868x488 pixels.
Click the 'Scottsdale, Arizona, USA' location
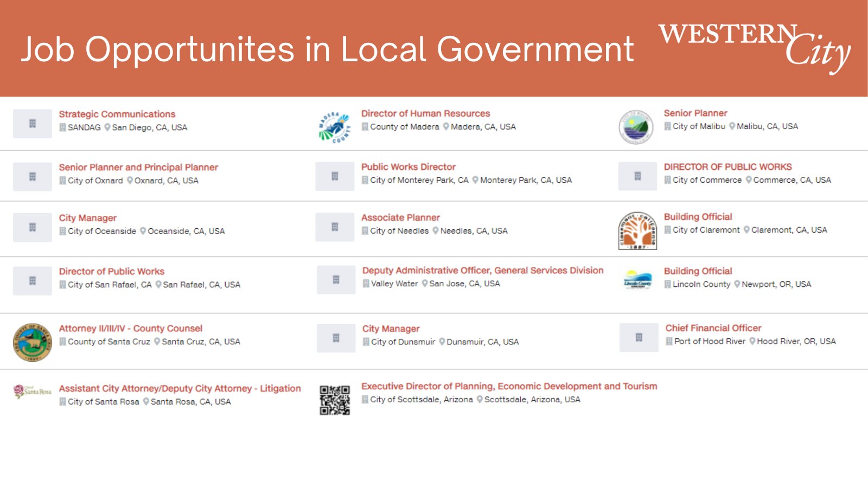click(x=532, y=400)
